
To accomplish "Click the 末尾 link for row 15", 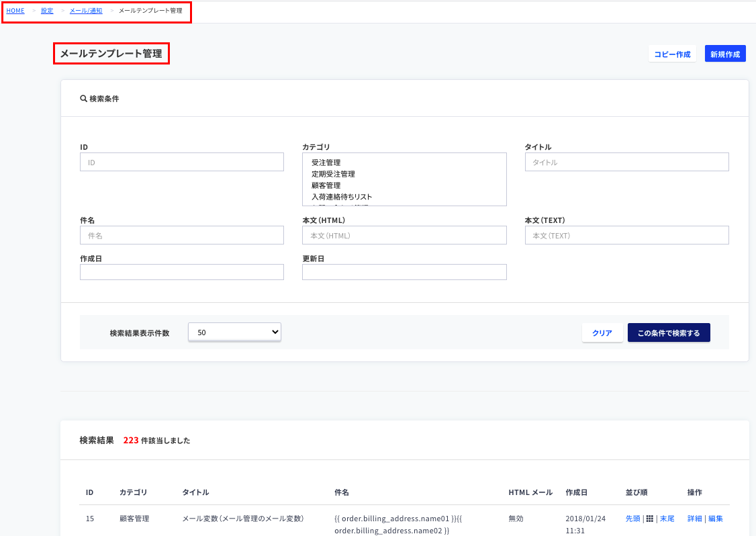I will (667, 519).
